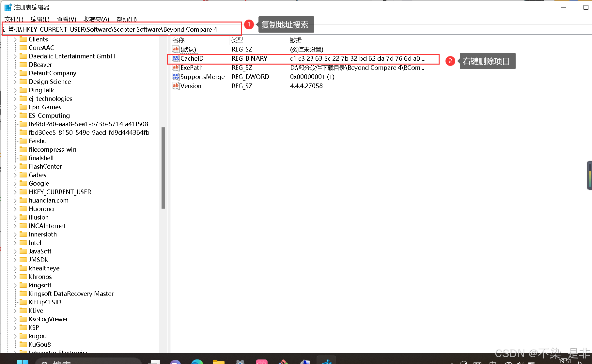Expand the Clients registry key

coord(15,39)
